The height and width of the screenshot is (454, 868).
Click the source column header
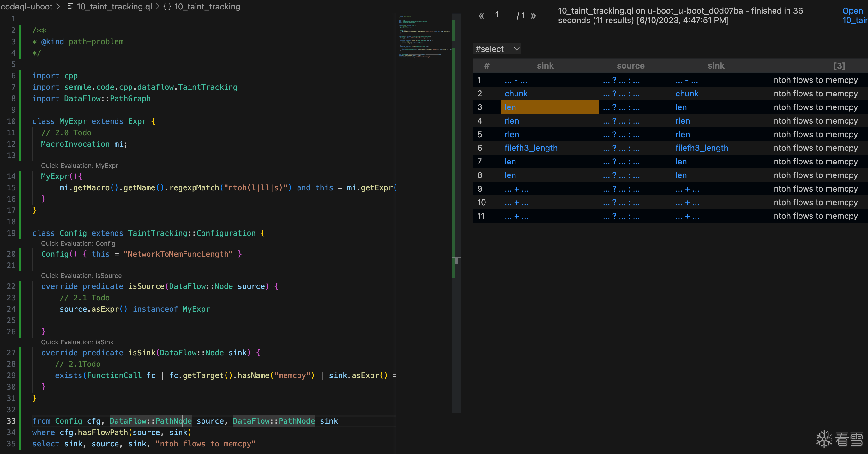[630, 66]
